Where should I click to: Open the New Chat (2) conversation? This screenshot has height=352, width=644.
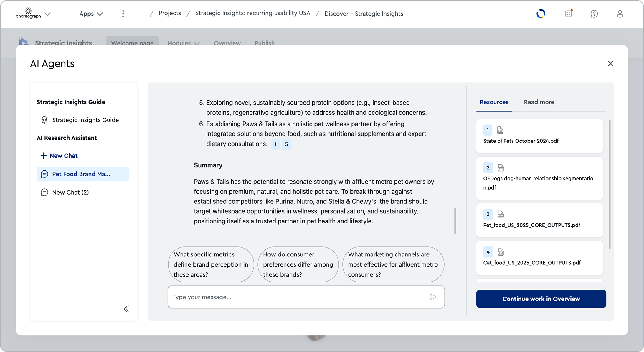pyautogui.click(x=83, y=192)
